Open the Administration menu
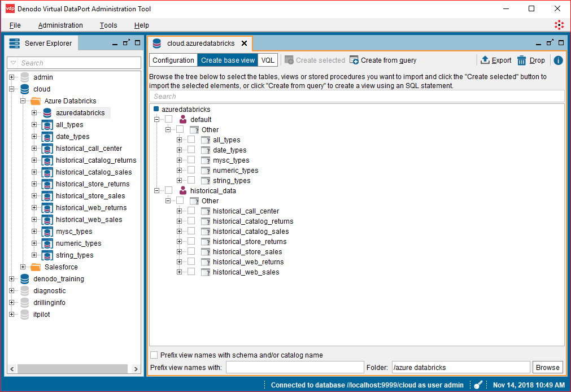Viewport: 571px width, 392px height. [60, 25]
